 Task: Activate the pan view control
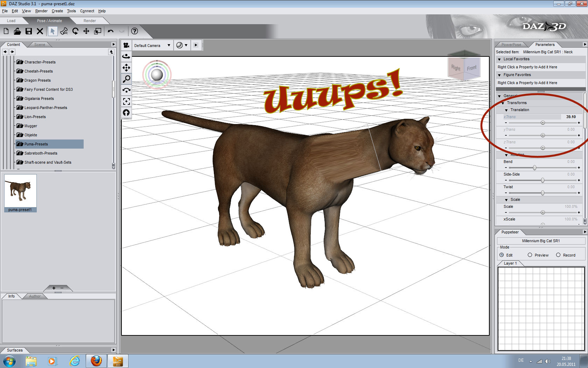tap(126, 67)
